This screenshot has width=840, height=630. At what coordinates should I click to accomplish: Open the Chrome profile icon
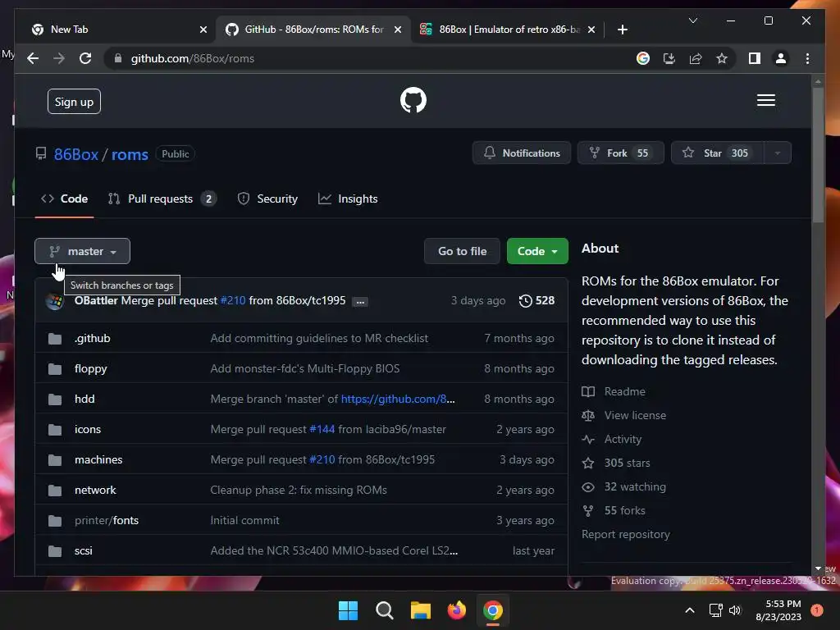tap(781, 58)
